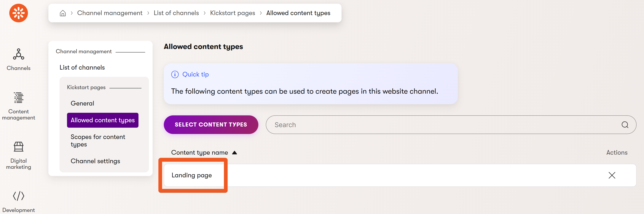Toggle sort arrow next to Content type name
This screenshot has width=644, height=214.
[x=234, y=153]
